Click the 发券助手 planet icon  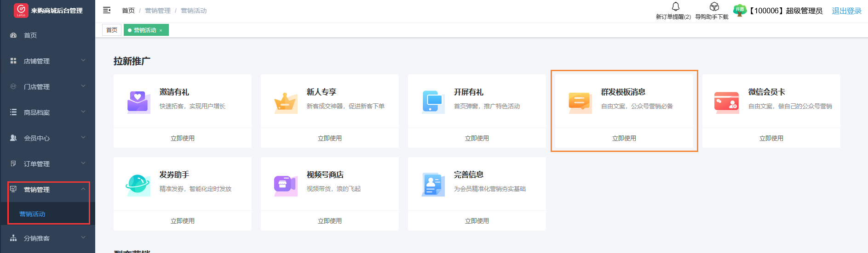[138, 185]
